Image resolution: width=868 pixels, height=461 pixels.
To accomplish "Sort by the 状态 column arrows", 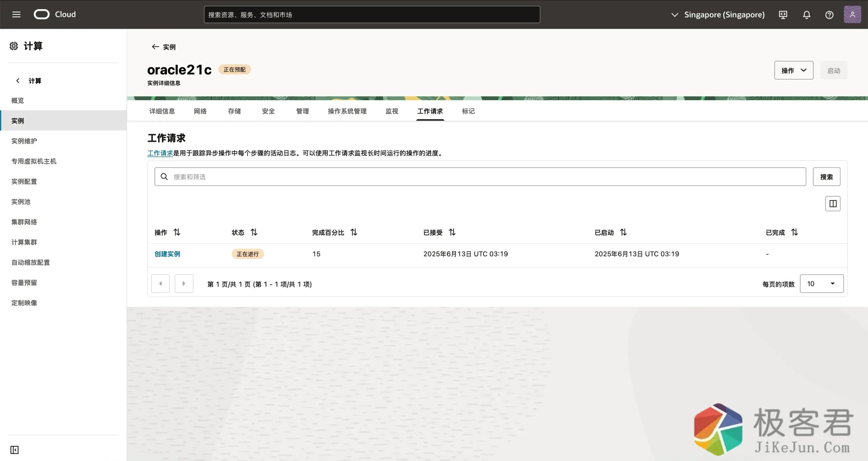I will 254,232.
